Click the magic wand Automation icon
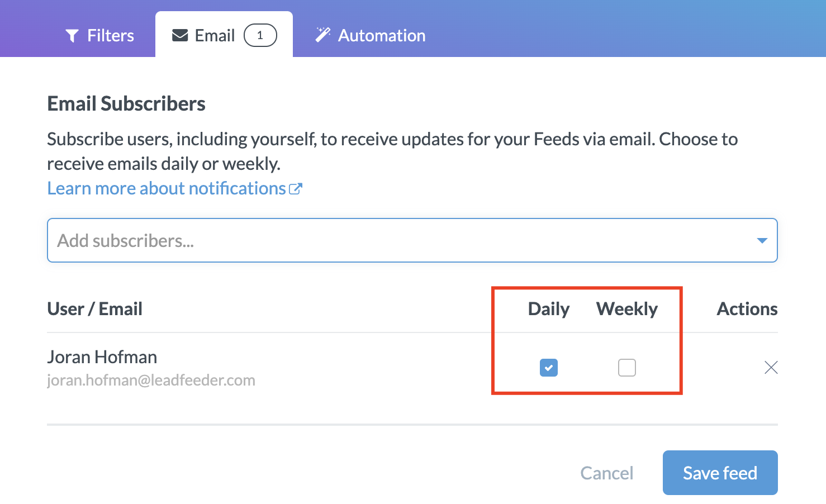This screenshot has height=504, width=826. pyautogui.click(x=322, y=35)
